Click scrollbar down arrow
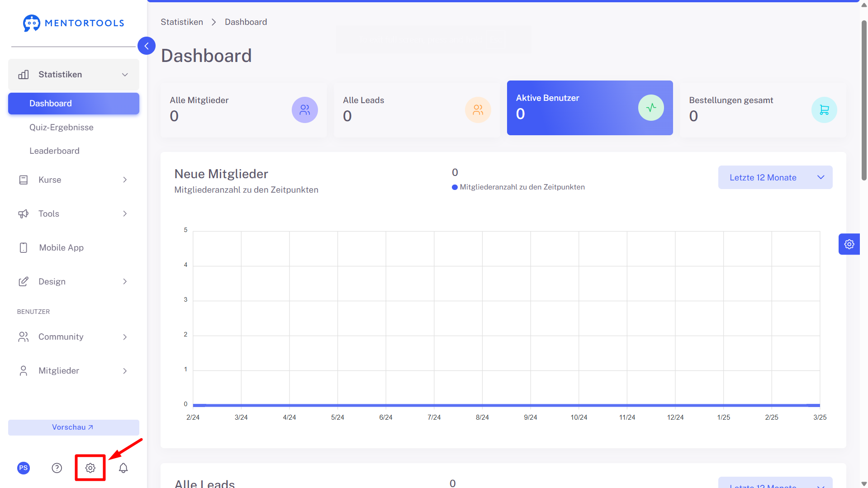868x488 pixels. coord(864,484)
